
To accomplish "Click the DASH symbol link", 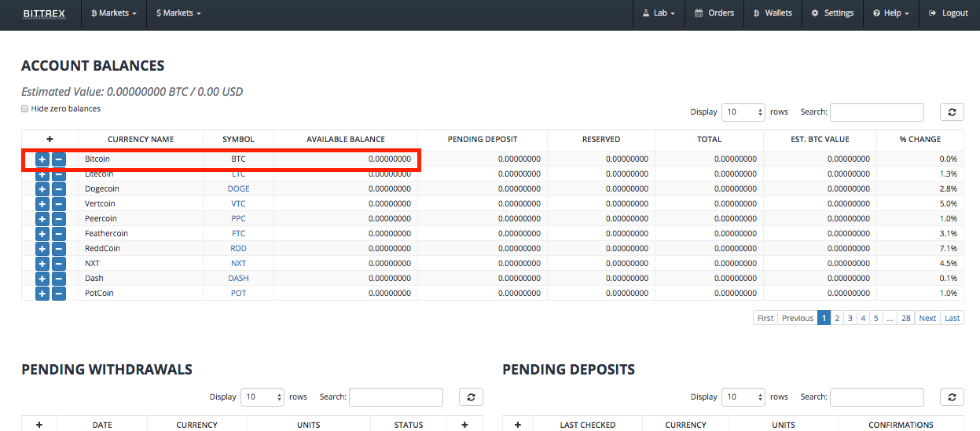I will coord(238,278).
